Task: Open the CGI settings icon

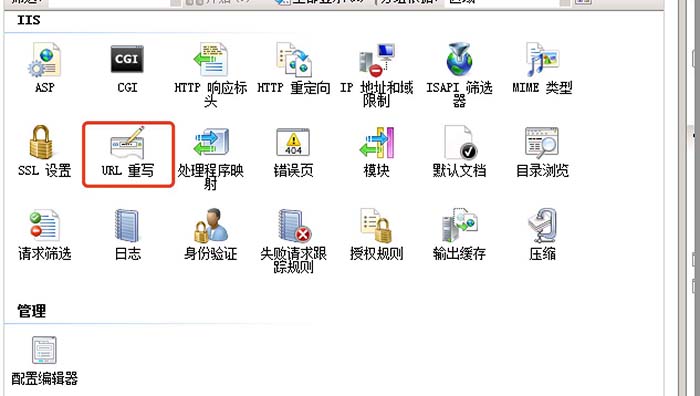Action: coord(127,59)
